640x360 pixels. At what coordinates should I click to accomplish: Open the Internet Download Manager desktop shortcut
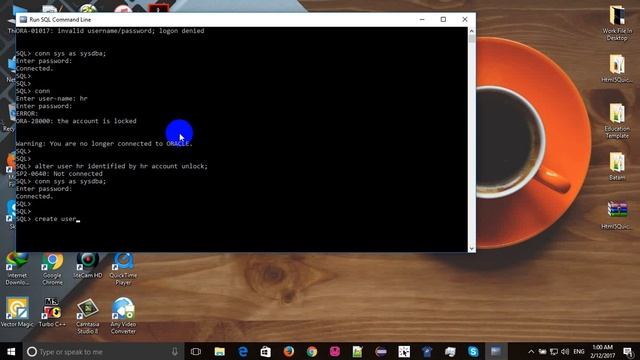[17, 269]
